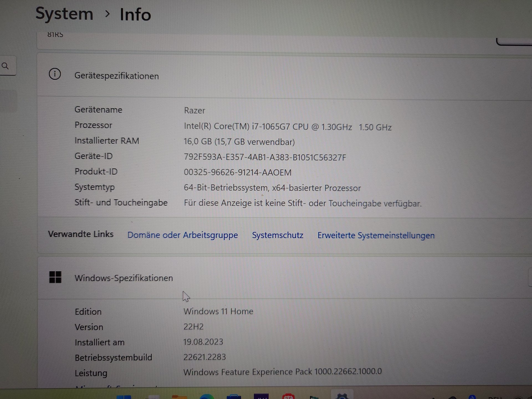
Task: Click the build number 22621.2283
Action: (204, 357)
